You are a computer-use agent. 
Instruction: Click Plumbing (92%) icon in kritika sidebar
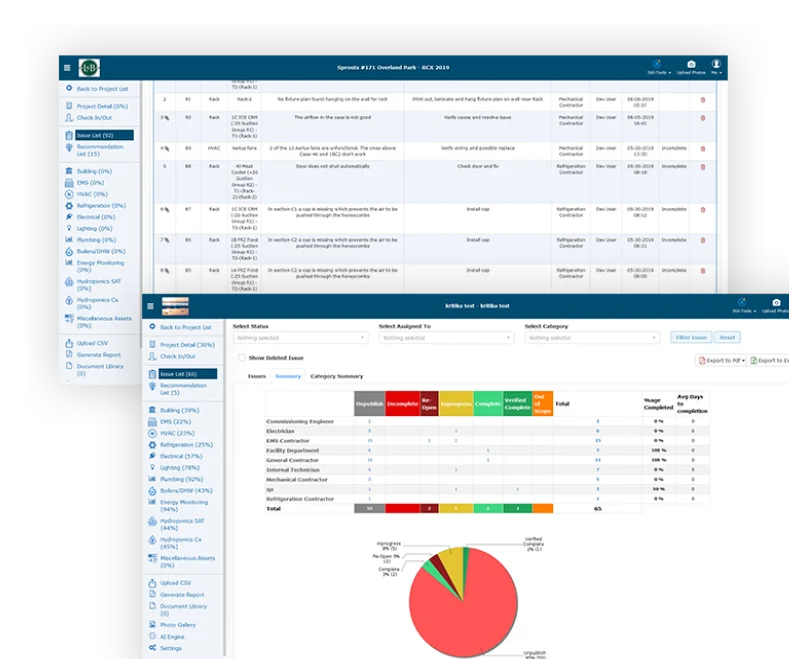tap(152, 479)
